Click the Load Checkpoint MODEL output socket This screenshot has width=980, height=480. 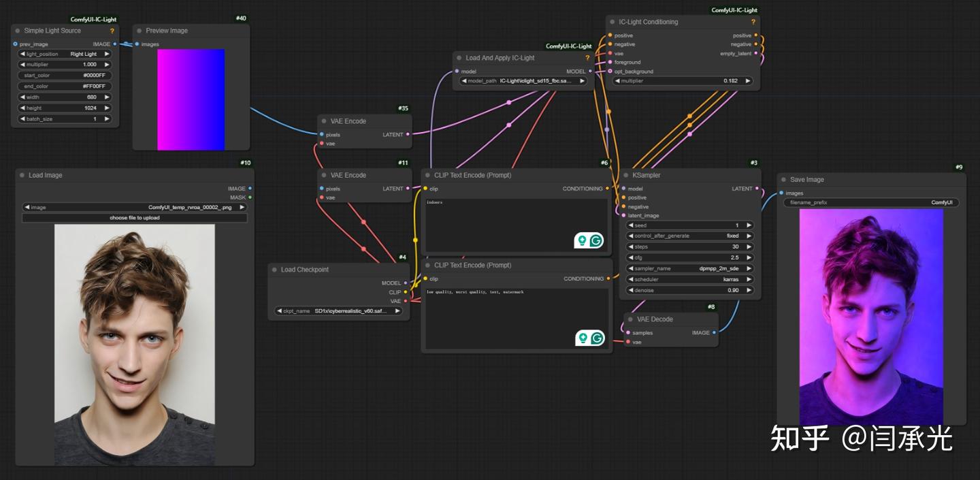coord(406,283)
